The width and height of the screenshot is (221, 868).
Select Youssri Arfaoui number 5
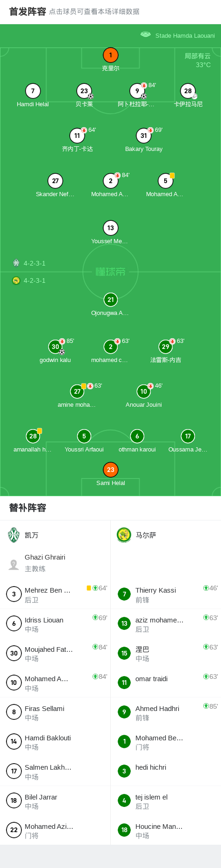[x=84, y=437]
